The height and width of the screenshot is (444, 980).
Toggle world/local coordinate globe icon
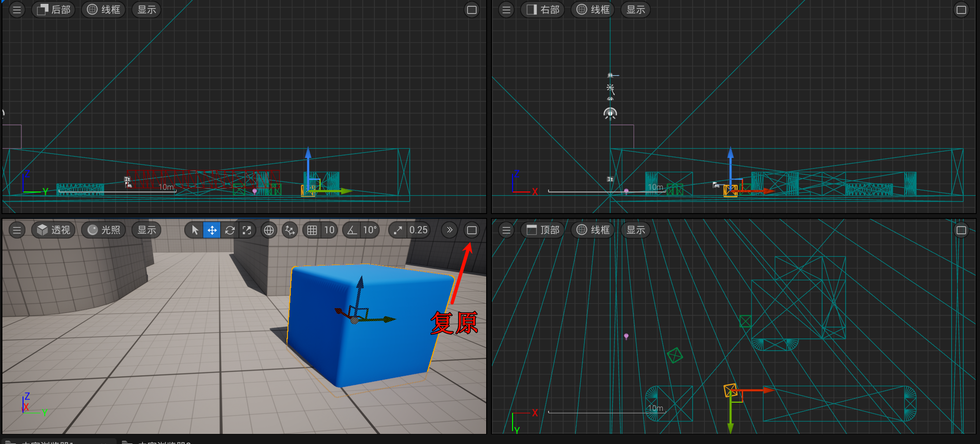pos(269,230)
